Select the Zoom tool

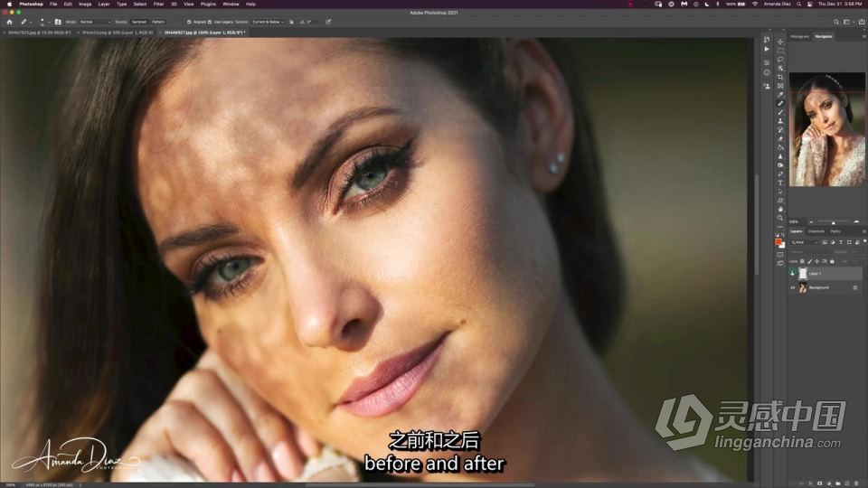click(x=780, y=218)
